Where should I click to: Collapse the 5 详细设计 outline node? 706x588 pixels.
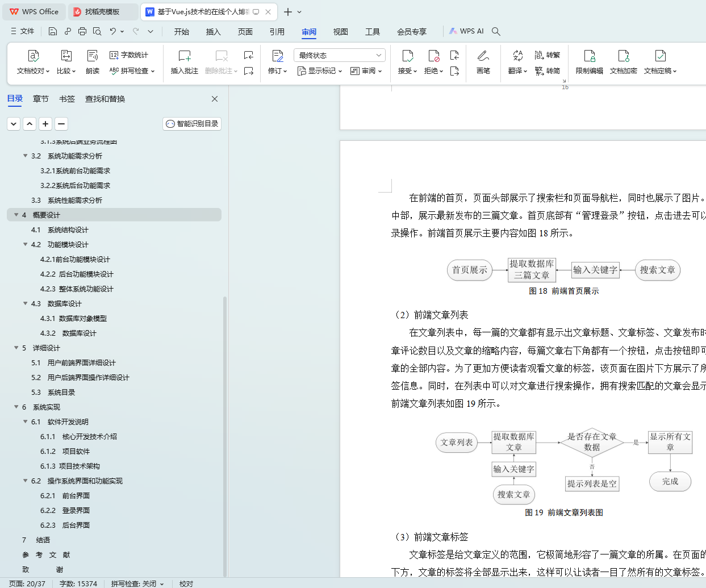point(16,348)
